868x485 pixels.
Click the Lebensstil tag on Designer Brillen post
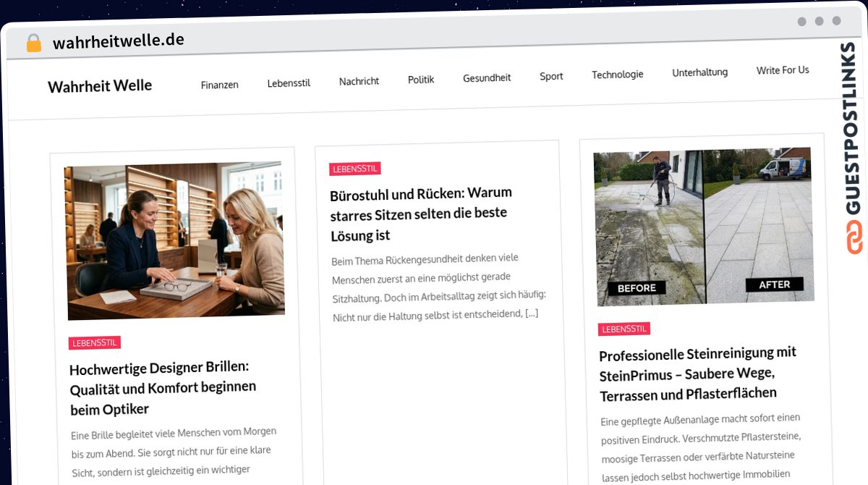(95, 343)
